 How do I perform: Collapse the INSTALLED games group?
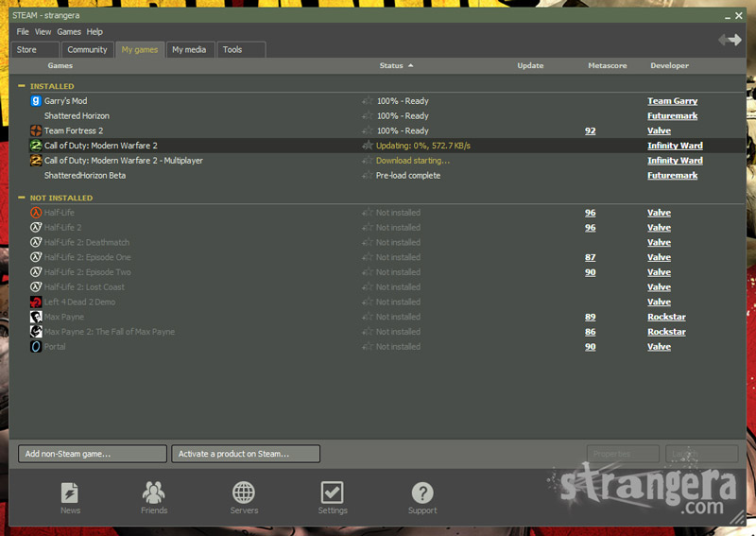pyautogui.click(x=22, y=86)
